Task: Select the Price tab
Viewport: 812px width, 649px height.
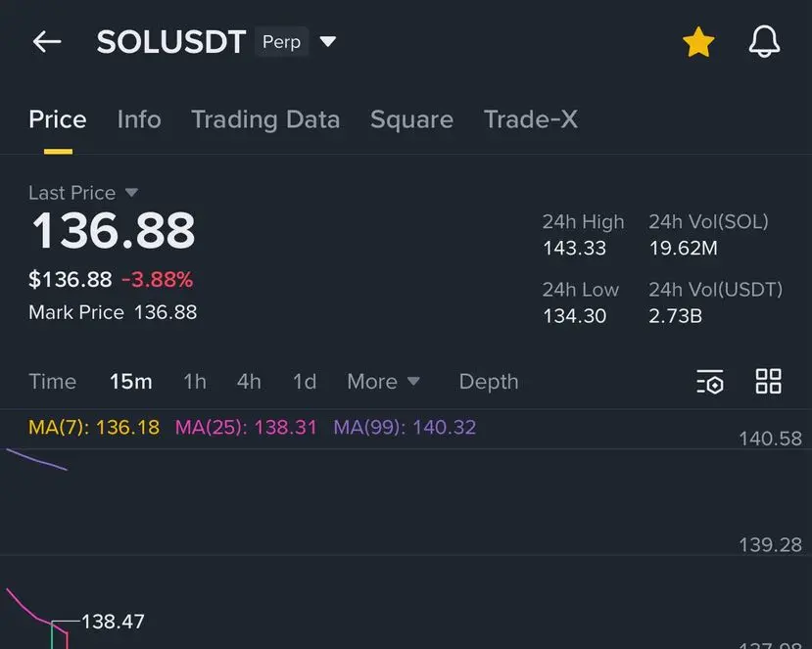Action: (58, 119)
